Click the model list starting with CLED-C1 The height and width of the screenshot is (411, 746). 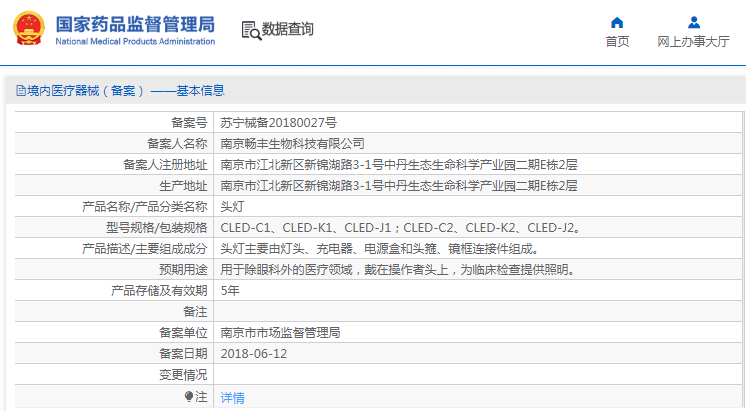pos(400,227)
